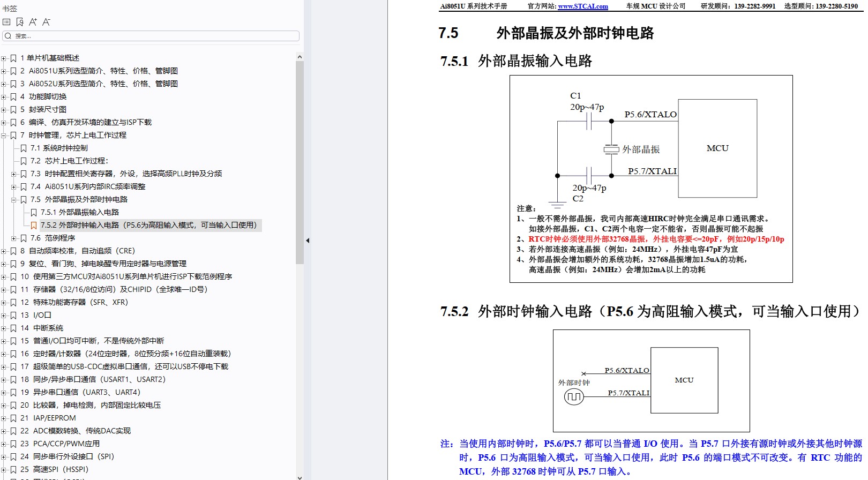The height and width of the screenshot is (480, 868).
Task: Focus the bookmark search field
Action: [151, 36]
